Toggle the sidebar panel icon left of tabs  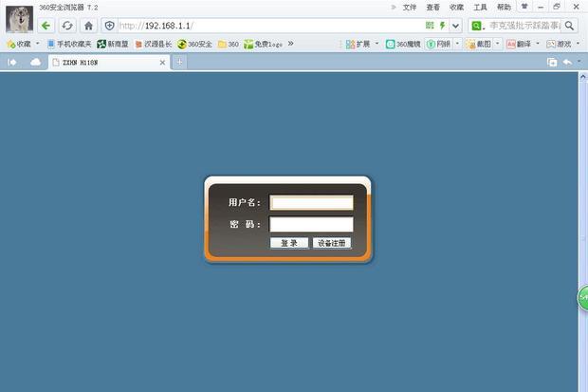click(13, 62)
